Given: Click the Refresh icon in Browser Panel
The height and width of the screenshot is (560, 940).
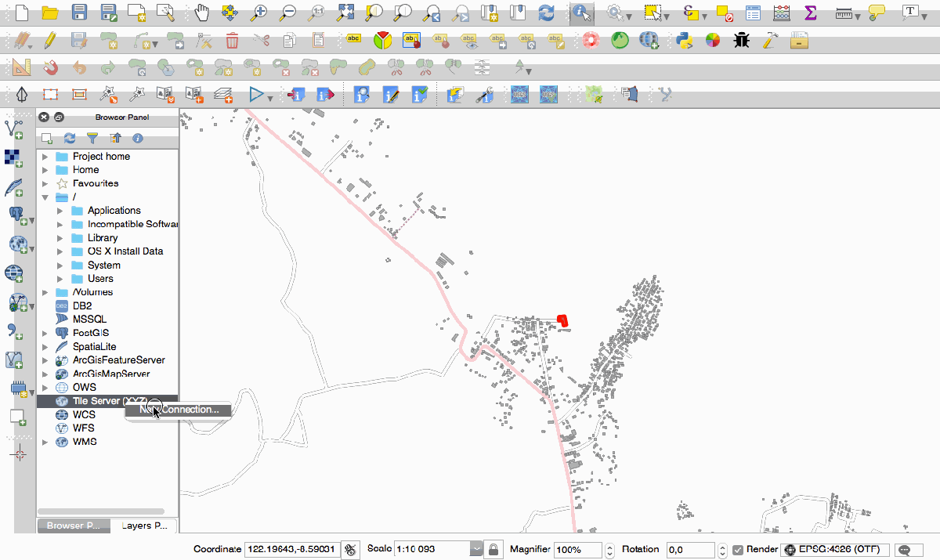Looking at the screenshot, I should tap(70, 138).
